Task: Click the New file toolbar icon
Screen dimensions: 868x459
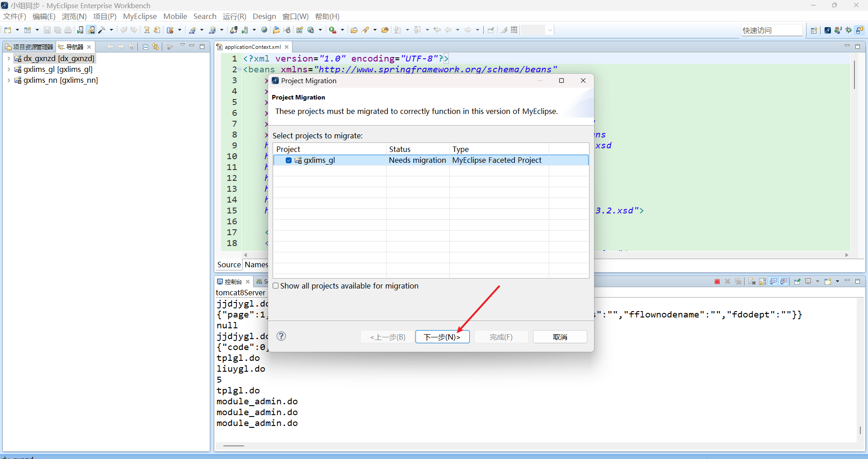Action: pos(8,30)
